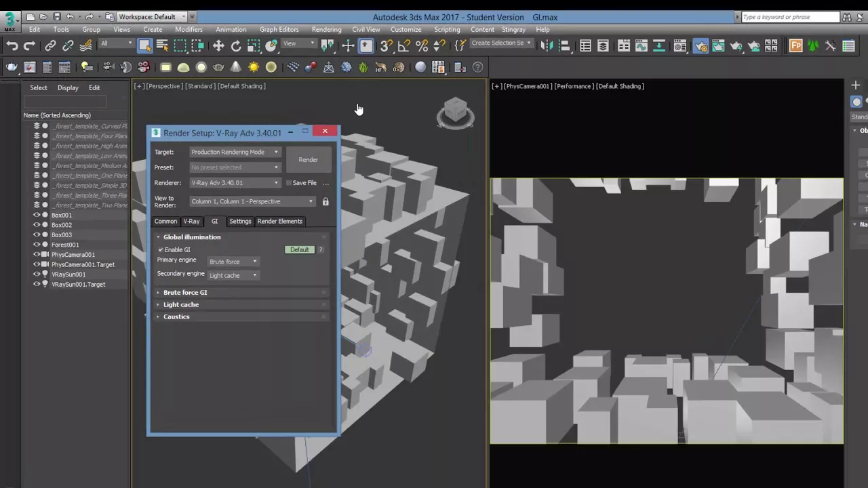868x488 pixels.
Task: Open the Graph Editors menu
Action: coord(279,30)
